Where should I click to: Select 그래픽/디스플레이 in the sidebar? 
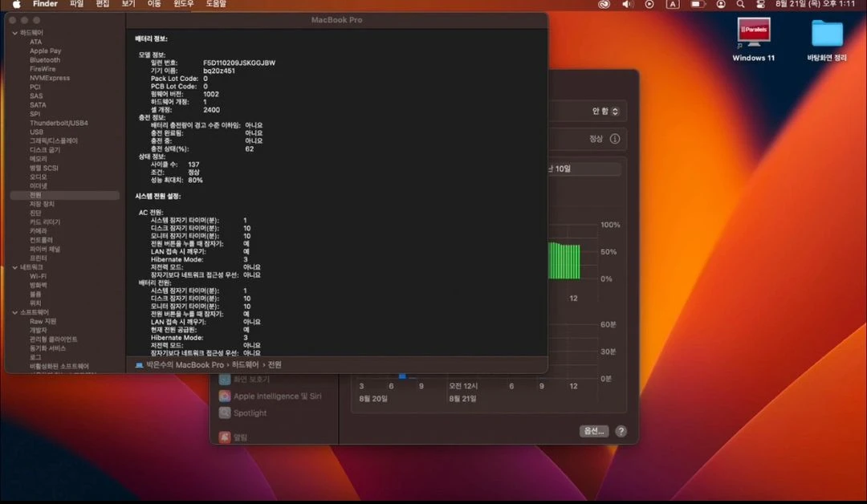click(54, 141)
